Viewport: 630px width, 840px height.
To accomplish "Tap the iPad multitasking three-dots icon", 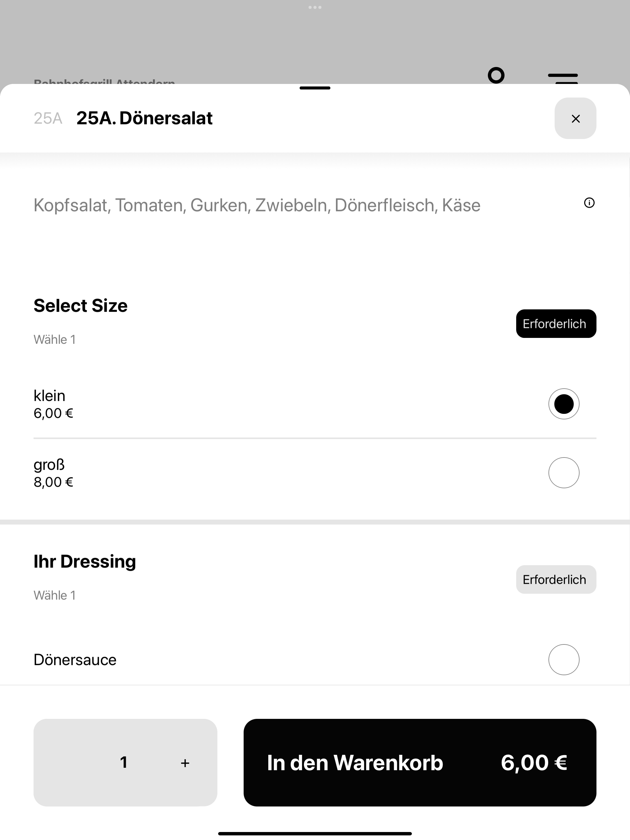I will click(x=315, y=7).
